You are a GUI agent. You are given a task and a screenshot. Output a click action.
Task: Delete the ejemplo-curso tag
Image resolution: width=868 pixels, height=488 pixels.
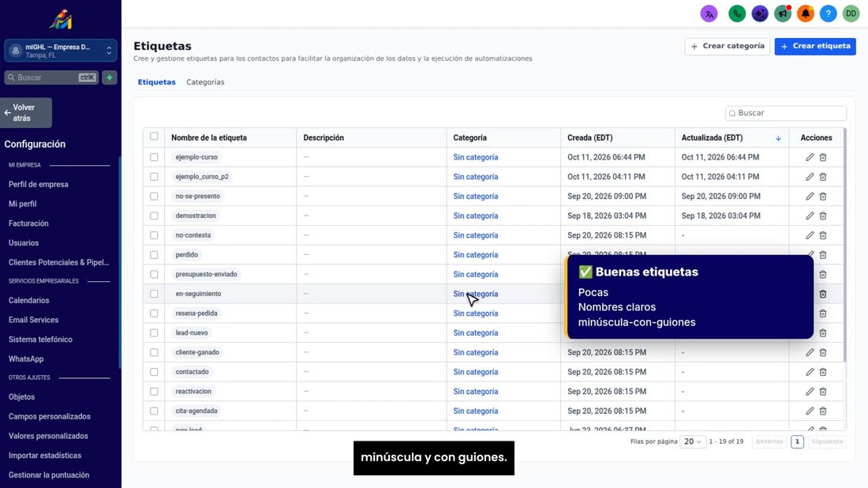(823, 157)
